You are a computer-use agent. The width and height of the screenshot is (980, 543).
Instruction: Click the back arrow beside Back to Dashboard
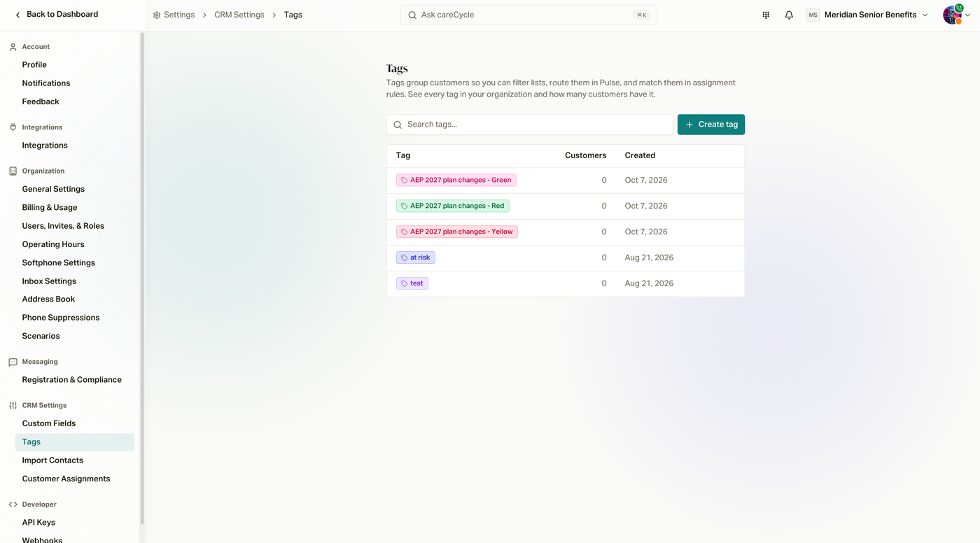[x=17, y=15]
